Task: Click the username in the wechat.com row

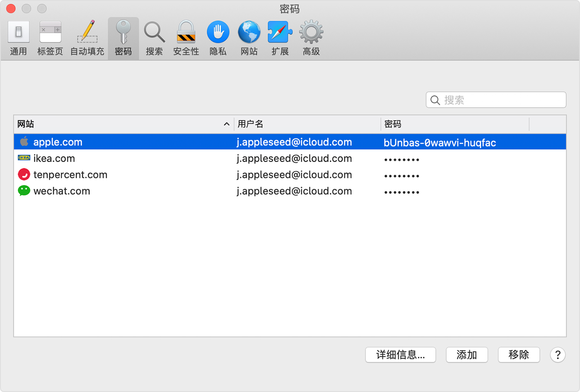Action: [x=294, y=191]
